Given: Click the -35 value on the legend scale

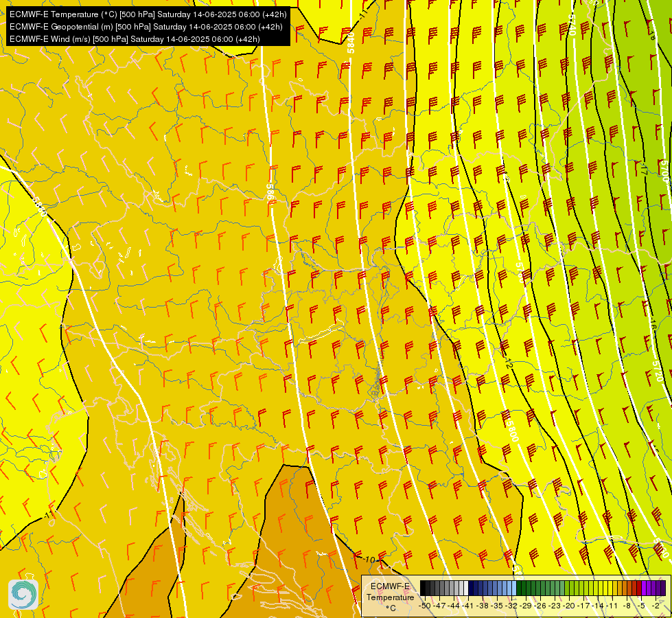Looking at the screenshot, I should coord(497,606).
